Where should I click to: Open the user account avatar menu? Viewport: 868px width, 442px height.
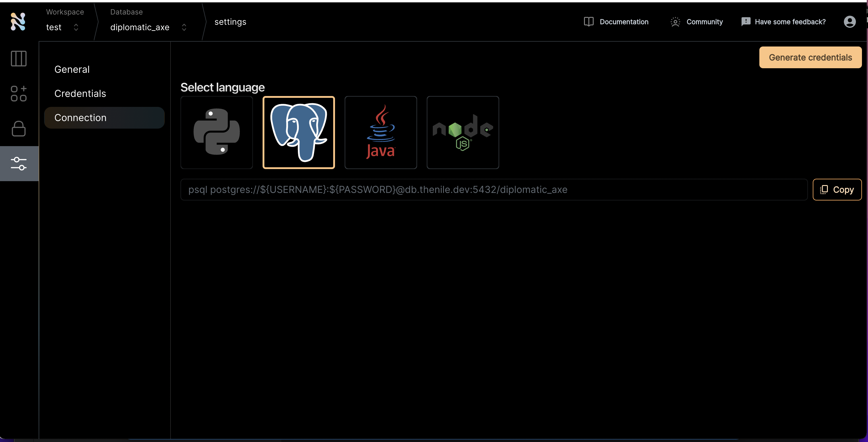click(850, 22)
